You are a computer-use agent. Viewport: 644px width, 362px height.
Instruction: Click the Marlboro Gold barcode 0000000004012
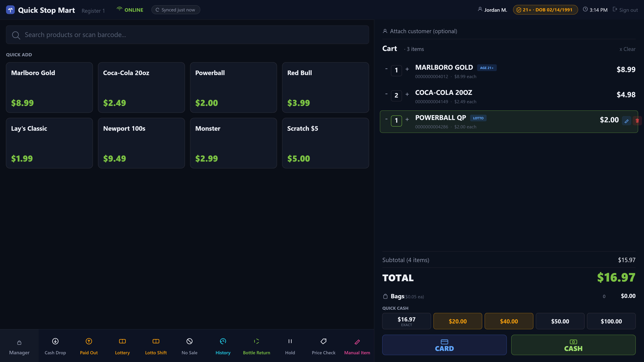(432, 77)
